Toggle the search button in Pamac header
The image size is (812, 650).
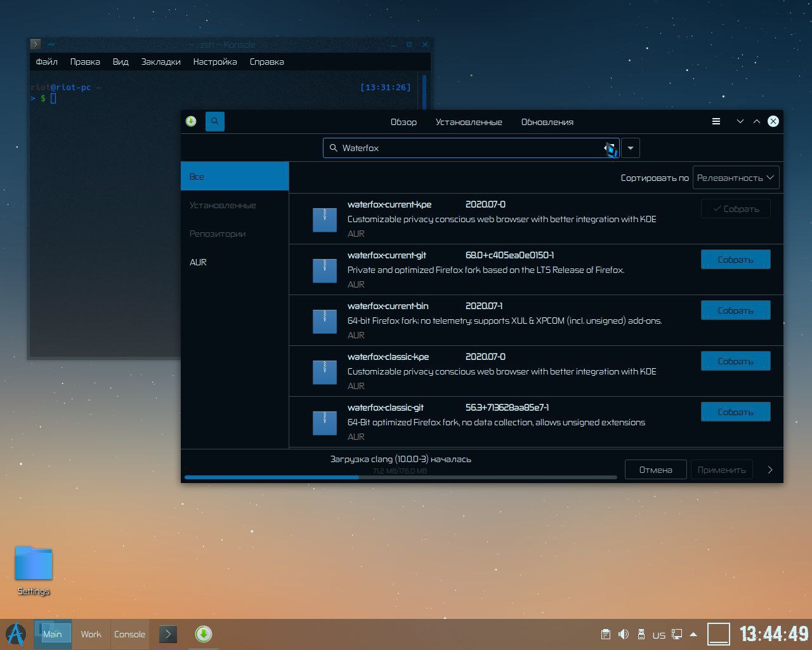215,121
